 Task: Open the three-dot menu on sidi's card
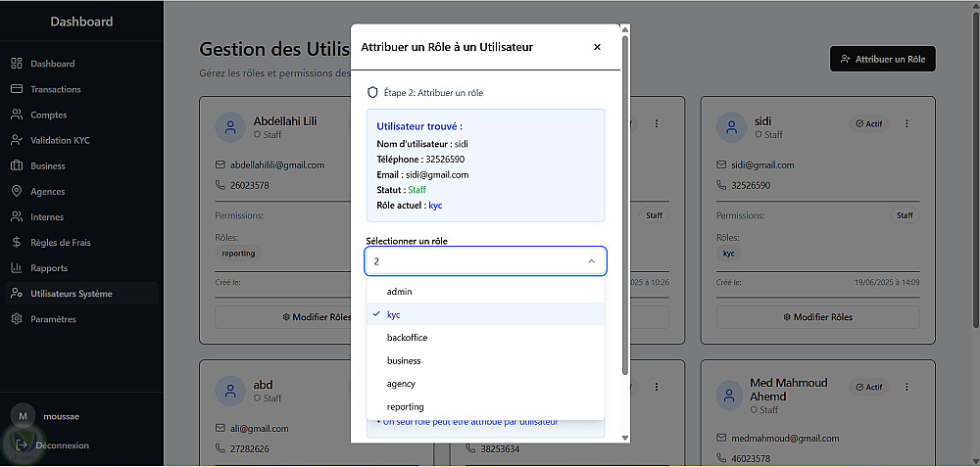click(x=906, y=124)
